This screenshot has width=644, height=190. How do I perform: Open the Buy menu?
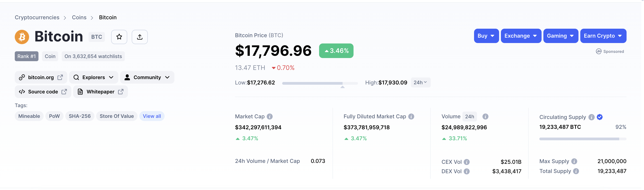coord(486,36)
